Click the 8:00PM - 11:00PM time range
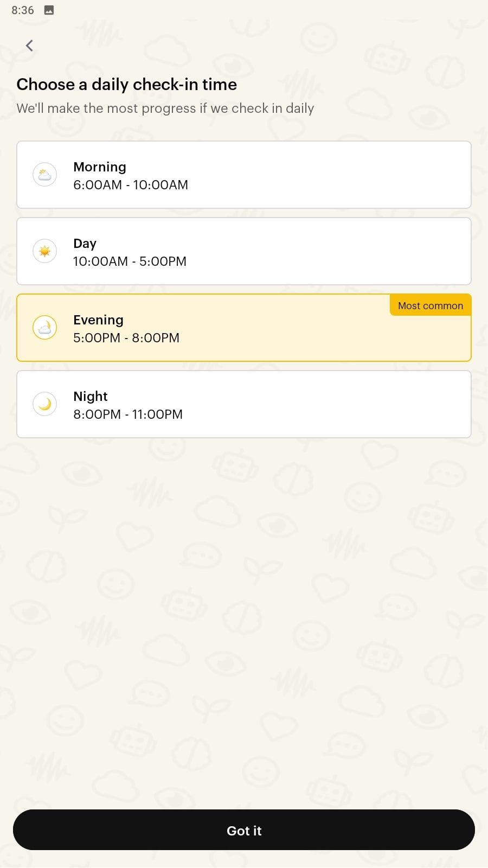Viewport: 488px width, 868px height. (128, 414)
